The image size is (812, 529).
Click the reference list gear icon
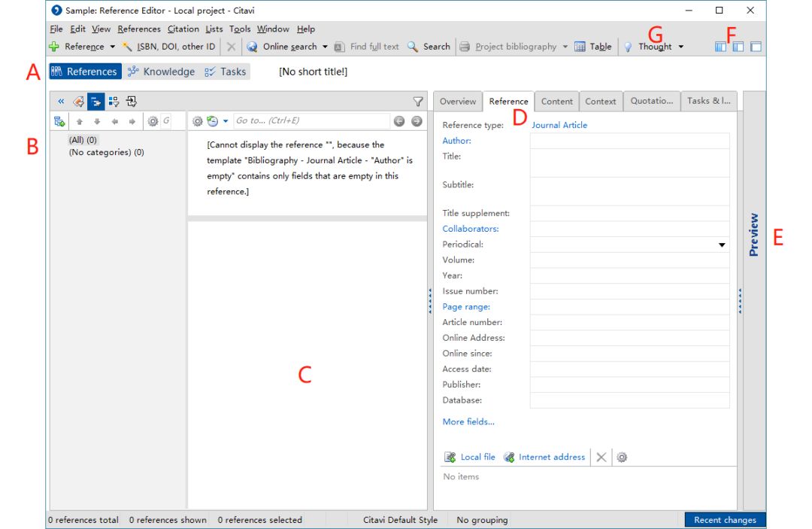(197, 121)
